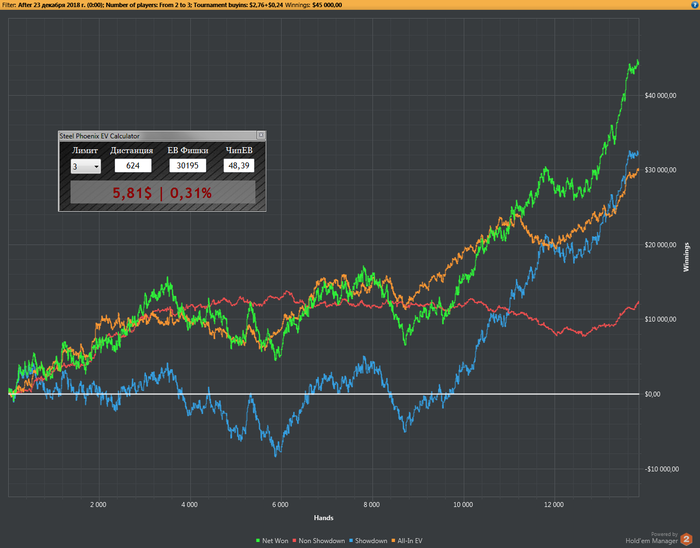Open the help icon in the filter bar
Screen dimensions: 700x548
[695, 4]
